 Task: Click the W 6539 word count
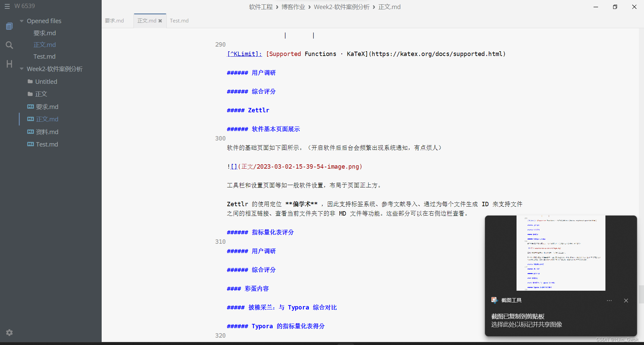[24, 6]
